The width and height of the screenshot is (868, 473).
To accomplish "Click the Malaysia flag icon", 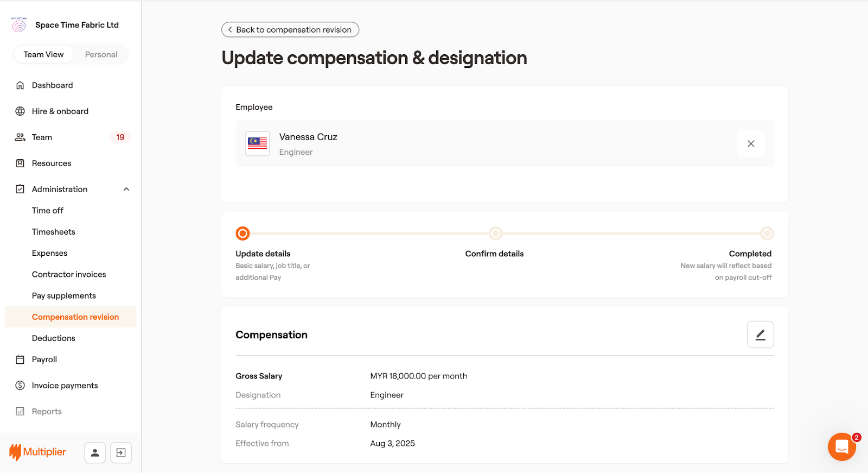I will (257, 143).
